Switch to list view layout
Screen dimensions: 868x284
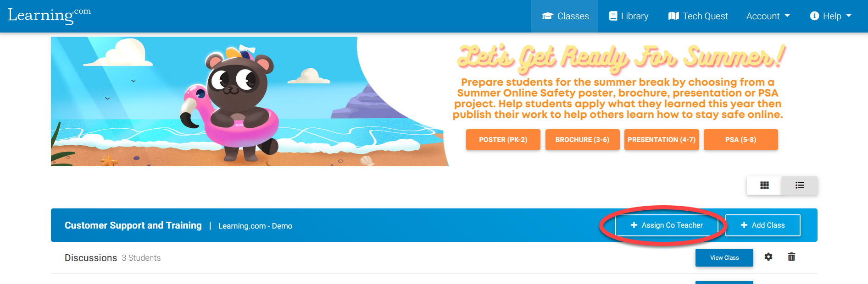(800, 185)
